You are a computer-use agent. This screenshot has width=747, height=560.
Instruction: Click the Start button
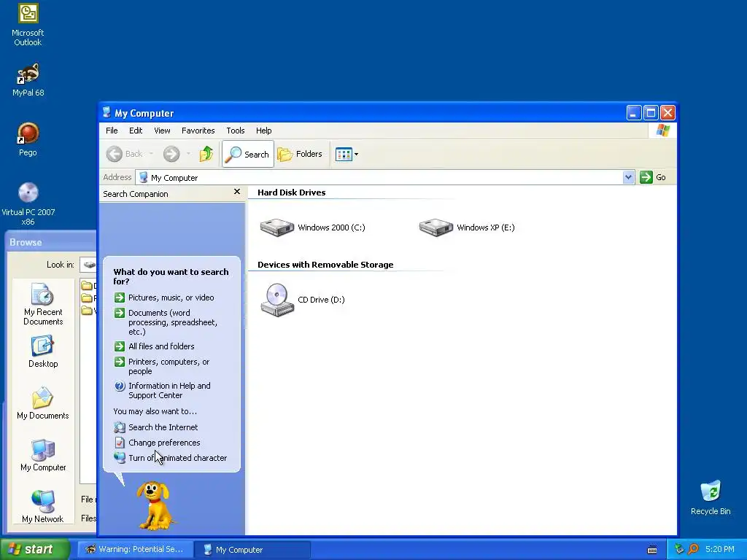coord(35,549)
